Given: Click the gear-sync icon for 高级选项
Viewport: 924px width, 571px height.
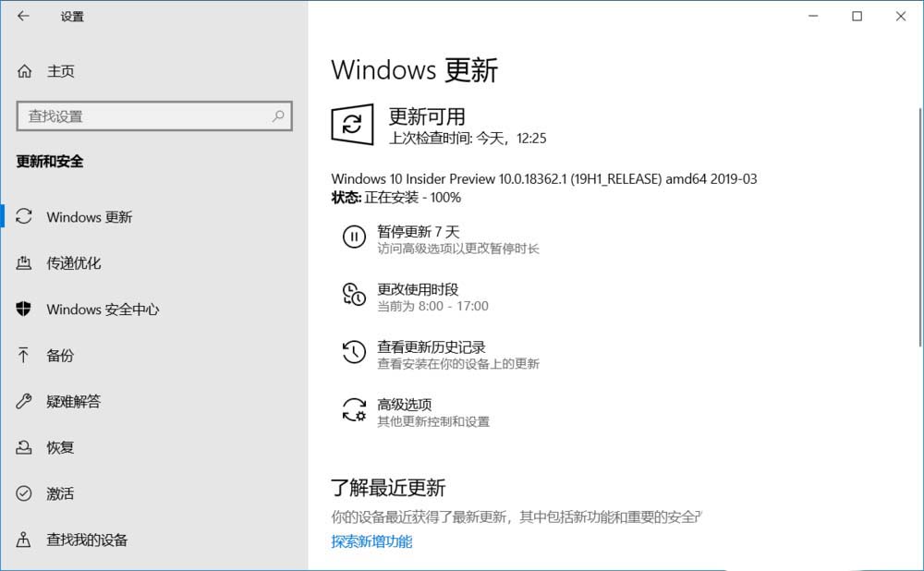Looking at the screenshot, I should [x=354, y=409].
